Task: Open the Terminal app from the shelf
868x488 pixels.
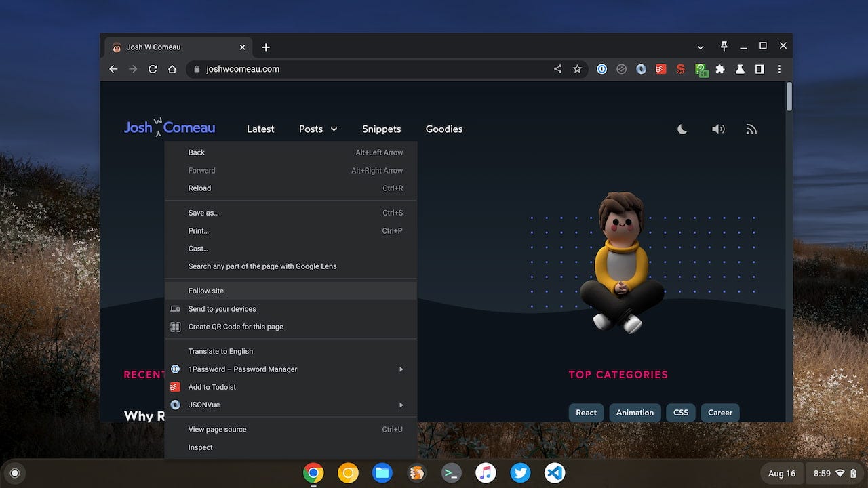Action: pos(451,473)
